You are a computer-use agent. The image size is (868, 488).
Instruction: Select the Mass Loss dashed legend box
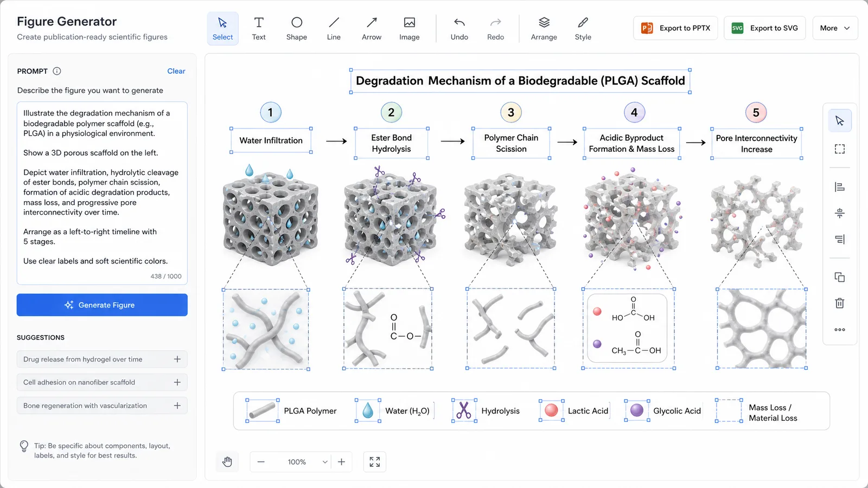(x=729, y=410)
